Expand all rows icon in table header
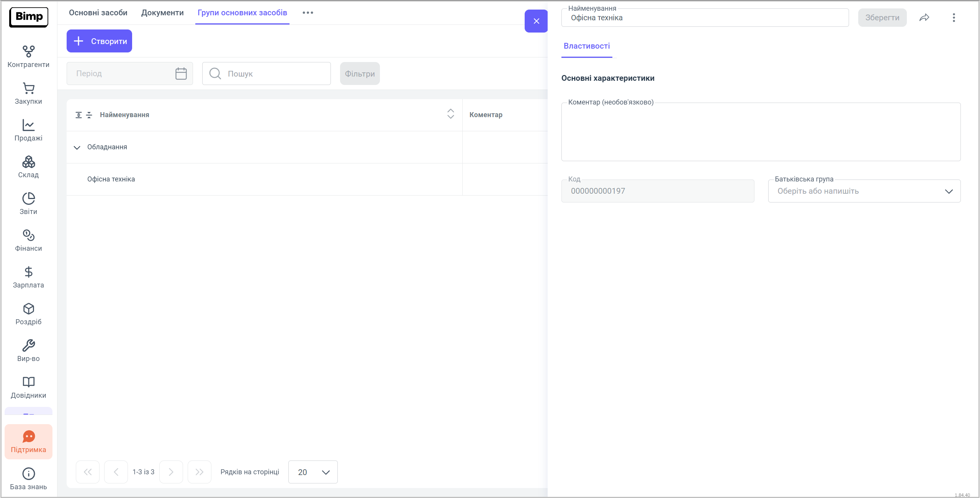This screenshot has height=498, width=980. [x=79, y=115]
